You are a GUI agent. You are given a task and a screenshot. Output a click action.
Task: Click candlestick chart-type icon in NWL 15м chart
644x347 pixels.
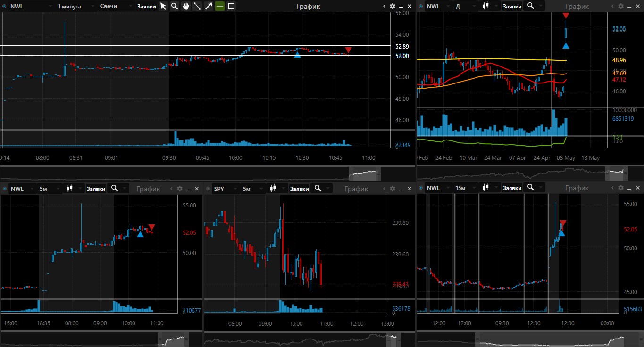pos(486,188)
